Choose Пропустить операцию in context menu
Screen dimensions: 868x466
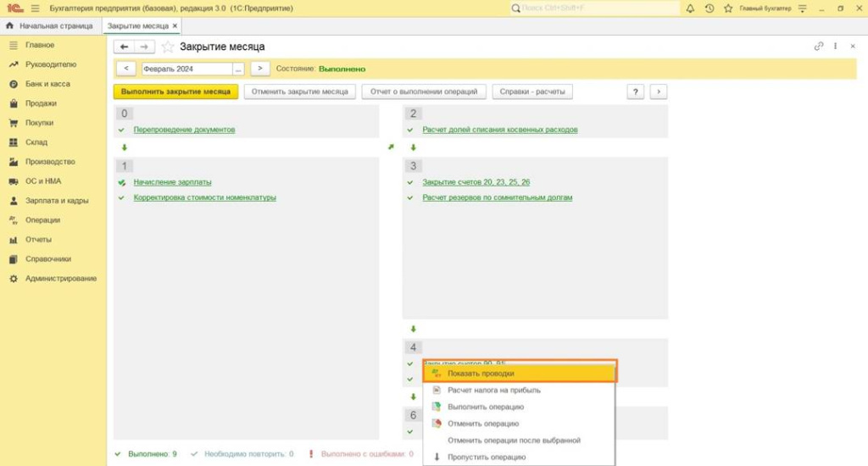[x=487, y=457]
